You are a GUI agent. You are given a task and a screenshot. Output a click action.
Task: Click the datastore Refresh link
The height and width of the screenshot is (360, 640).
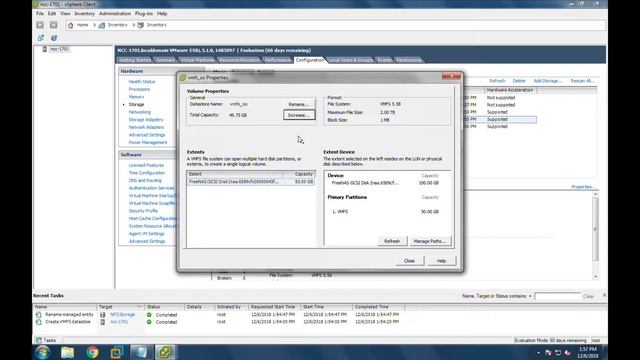coord(497,81)
